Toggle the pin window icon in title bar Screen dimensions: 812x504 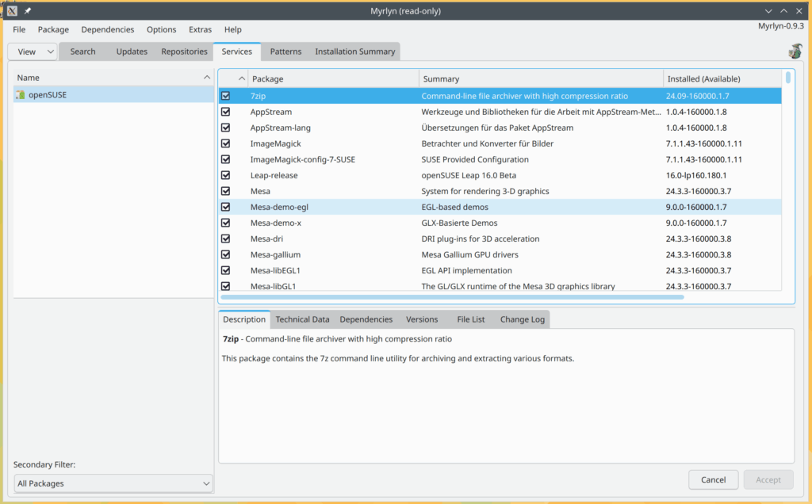[28, 11]
